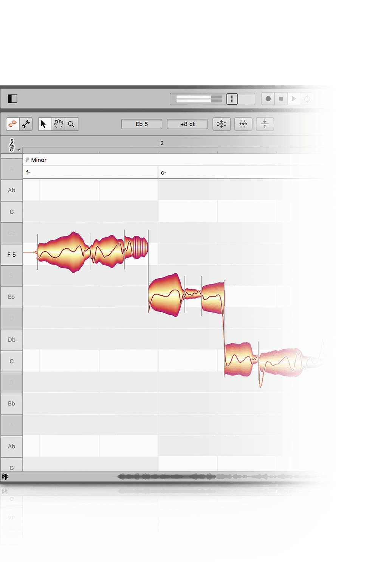Open the correct pitch macro
392x576 pixels.
click(x=222, y=124)
